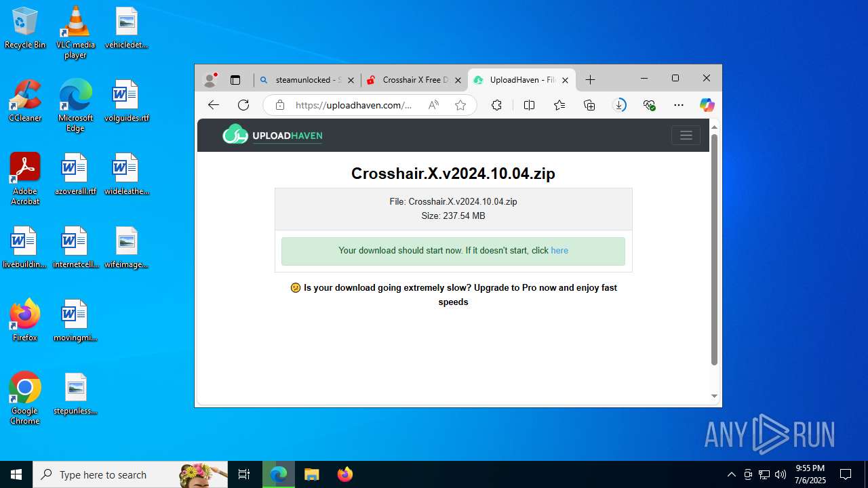
Task: Click the Size: 237.54 MB text
Action: (x=453, y=216)
